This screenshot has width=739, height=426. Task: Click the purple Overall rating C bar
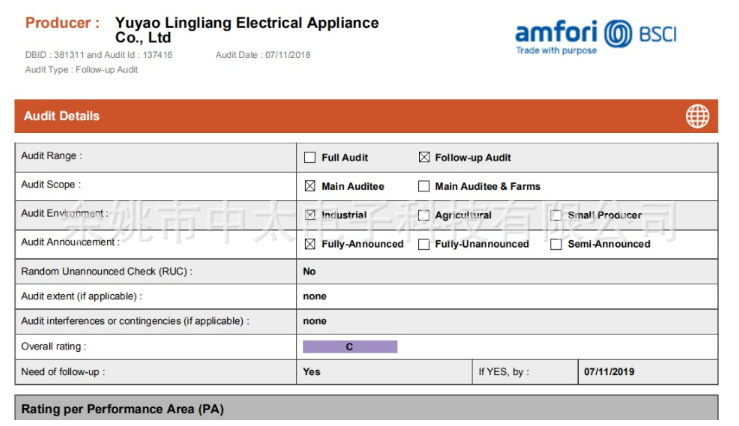350,347
